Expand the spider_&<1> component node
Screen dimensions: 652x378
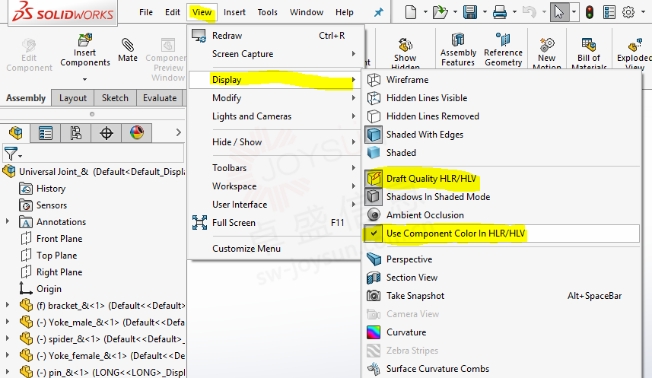coord(7,339)
